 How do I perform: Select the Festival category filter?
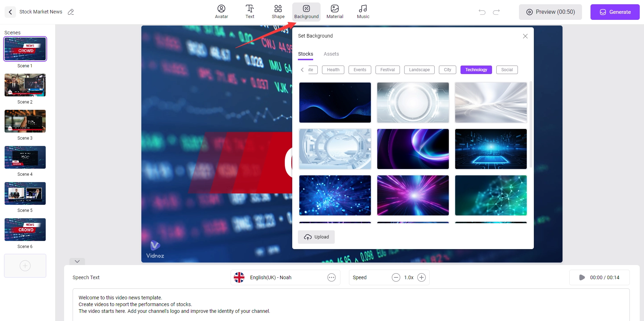coord(388,70)
